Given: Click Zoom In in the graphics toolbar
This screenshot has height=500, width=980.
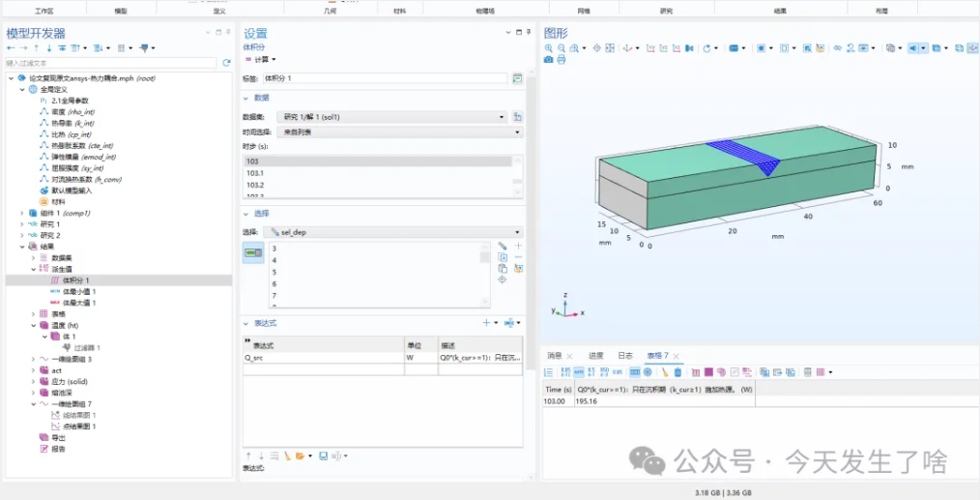Looking at the screenshot, I should click(x=549, y=48).
